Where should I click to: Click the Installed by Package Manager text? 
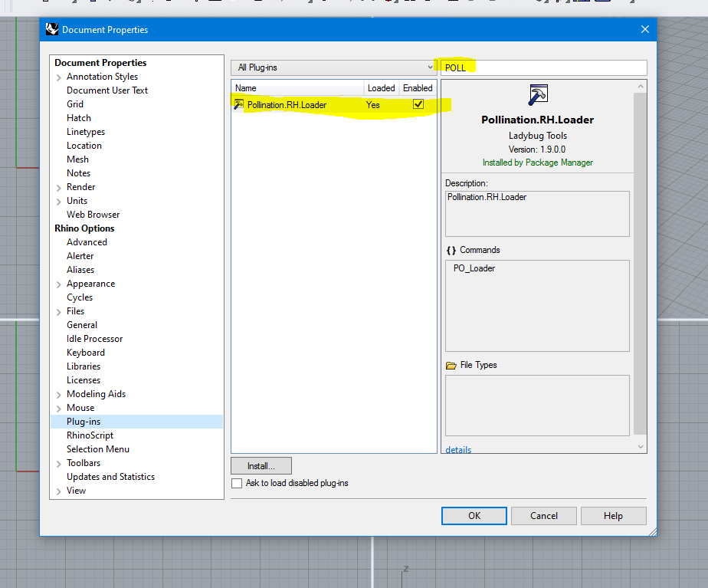coord(537,163)
